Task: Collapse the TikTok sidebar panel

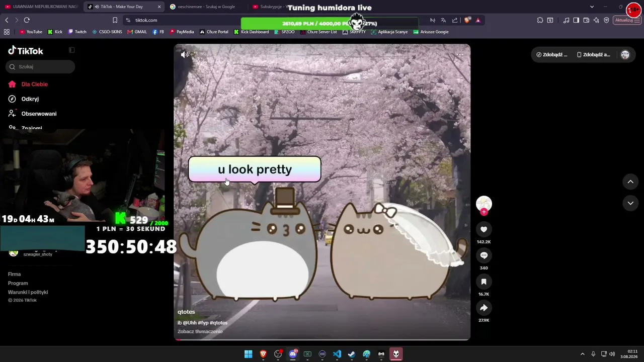Action: tap(71, 50)
